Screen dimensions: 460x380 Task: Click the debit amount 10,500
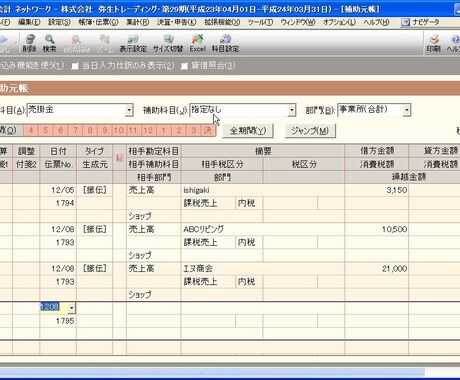point(394,229)
